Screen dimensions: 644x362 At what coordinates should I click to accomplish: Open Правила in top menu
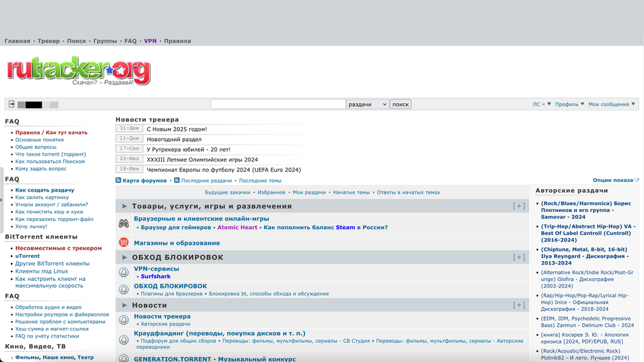coord(177,41)
